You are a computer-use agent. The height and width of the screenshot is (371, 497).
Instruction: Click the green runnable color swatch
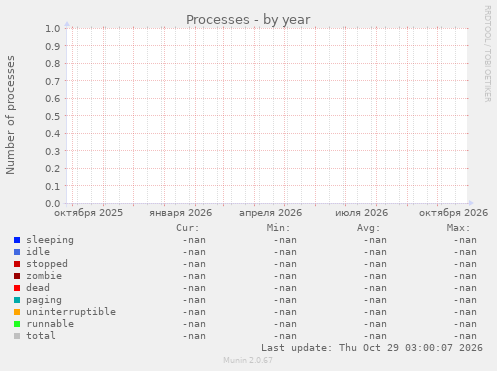tap(17, 324)
